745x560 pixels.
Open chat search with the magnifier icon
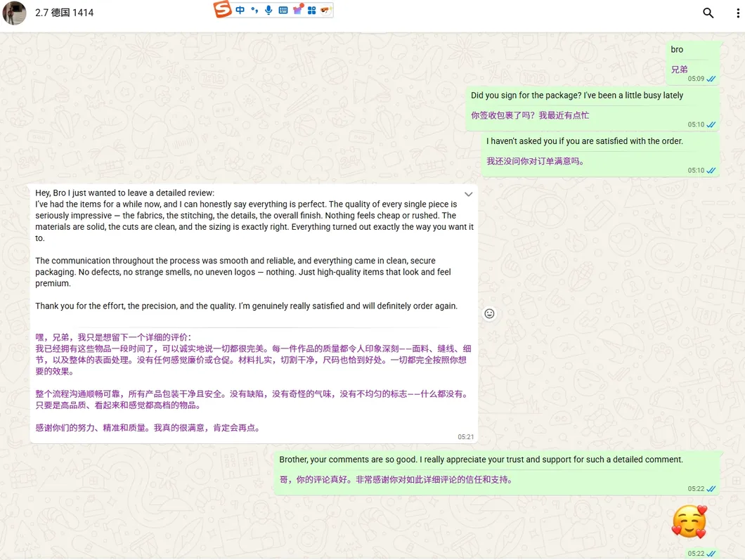tap(708, 13)
